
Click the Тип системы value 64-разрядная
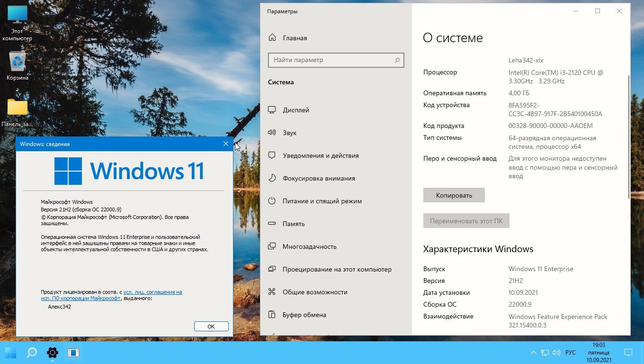point(552,142)
